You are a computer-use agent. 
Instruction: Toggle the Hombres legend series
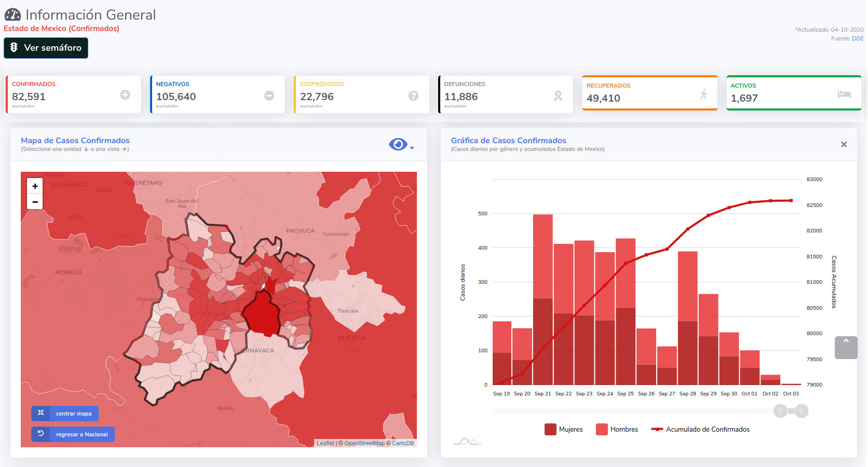617,429
